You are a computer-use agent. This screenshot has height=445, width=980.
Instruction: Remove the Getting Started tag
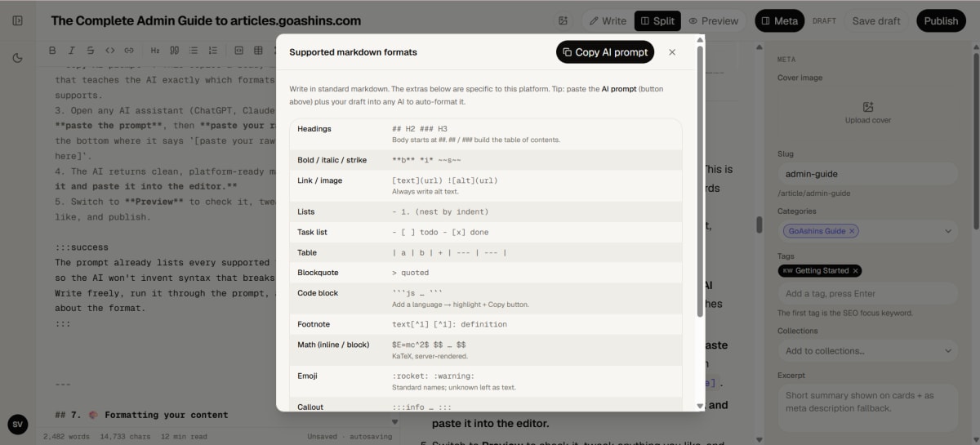pyautogui.click(x=855, y=270)
